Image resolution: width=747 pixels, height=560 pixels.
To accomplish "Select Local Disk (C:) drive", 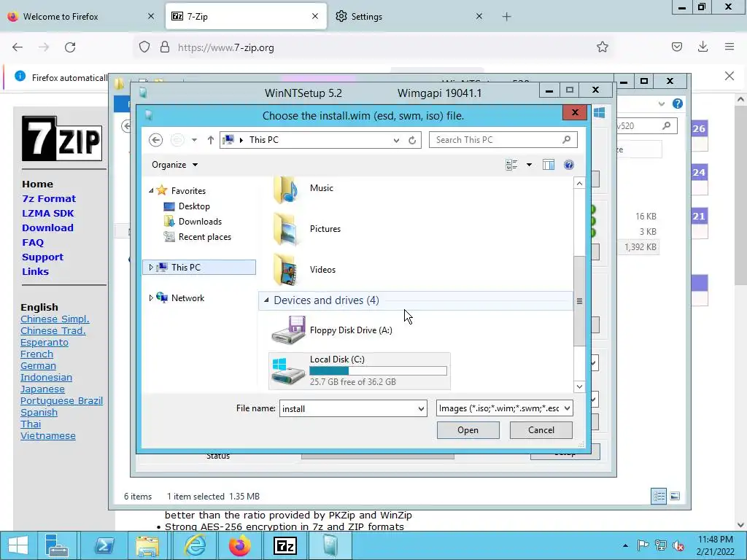I will click(x=359, y=371).
